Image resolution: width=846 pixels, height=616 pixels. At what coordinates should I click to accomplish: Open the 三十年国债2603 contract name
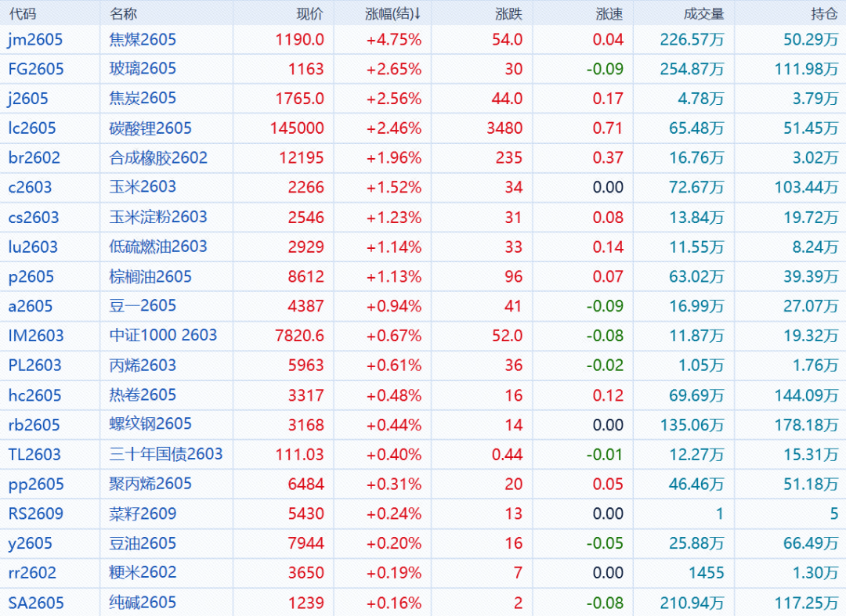[x=166, y=454]
